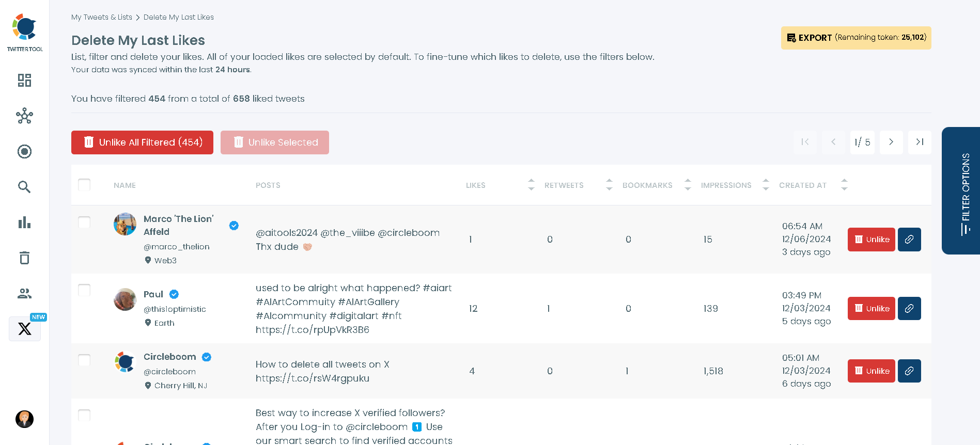This screenshot has height=445, width=980.
Task: Select Marco 'The Lion' Affeld row checkbox
Action: pos(84,223)
